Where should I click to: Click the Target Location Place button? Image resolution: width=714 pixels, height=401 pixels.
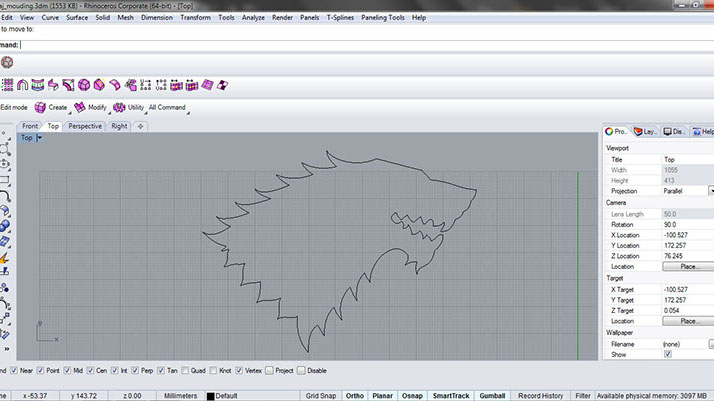[688, 321]
